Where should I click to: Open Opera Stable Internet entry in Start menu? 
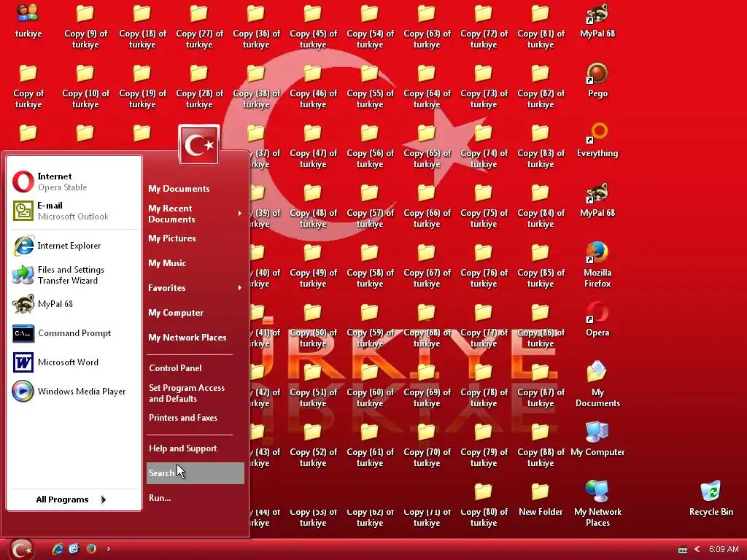point(74,182)
